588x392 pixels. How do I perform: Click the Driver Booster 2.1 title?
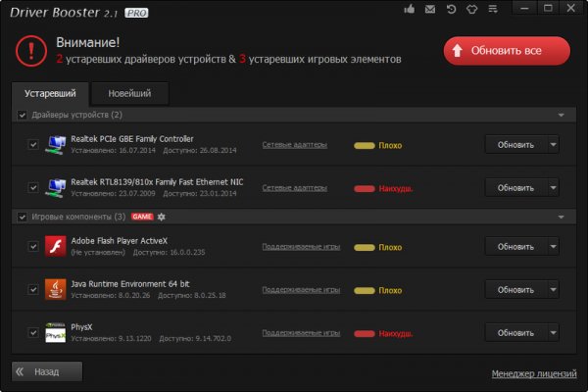tap(64, 13)
